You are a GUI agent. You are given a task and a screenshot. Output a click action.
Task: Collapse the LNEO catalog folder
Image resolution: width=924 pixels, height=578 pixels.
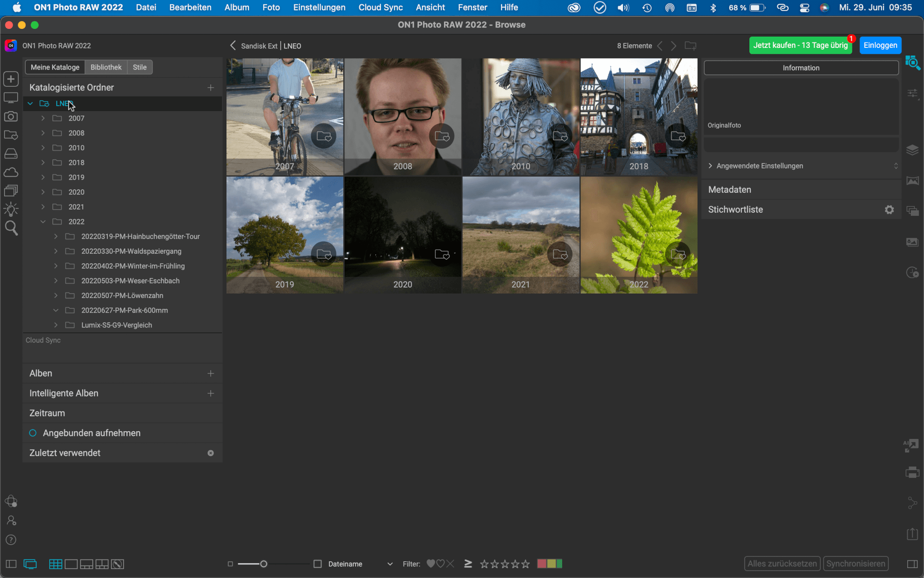tap(30, 103)
